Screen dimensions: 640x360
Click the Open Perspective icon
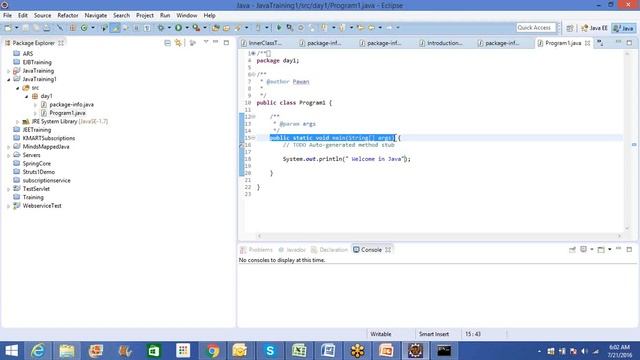point(570,28)
